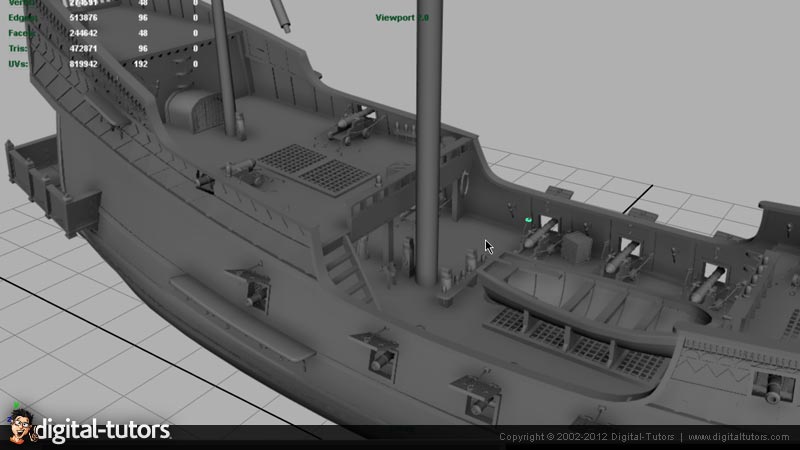Screen dimensions: 800x450
Task: Click the long wooden ledge on the hull
Action: coord(240,316)
